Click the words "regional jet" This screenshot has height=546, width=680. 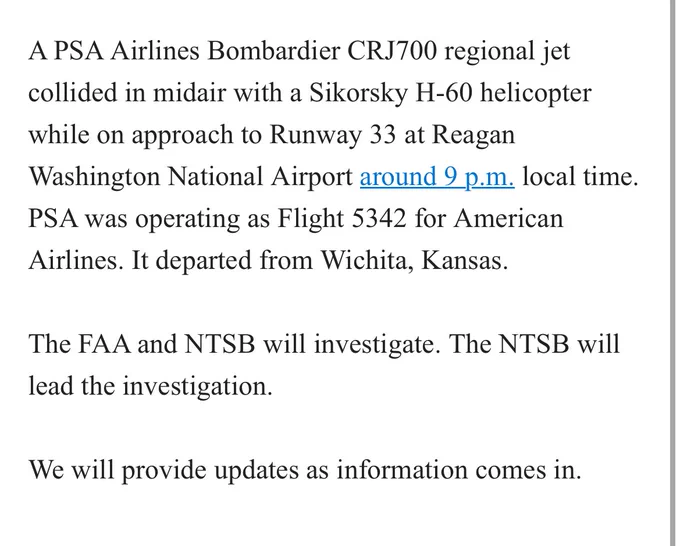(507, 52)
